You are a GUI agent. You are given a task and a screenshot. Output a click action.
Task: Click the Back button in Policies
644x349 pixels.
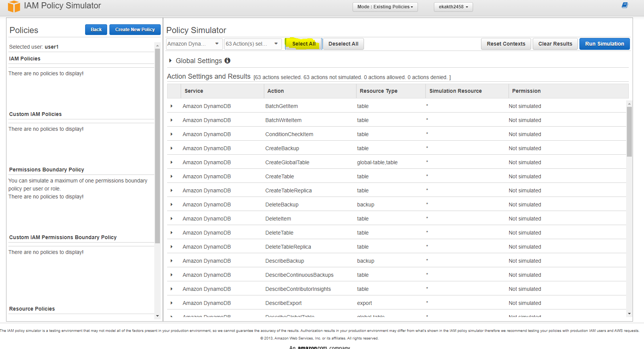[96, 30]
